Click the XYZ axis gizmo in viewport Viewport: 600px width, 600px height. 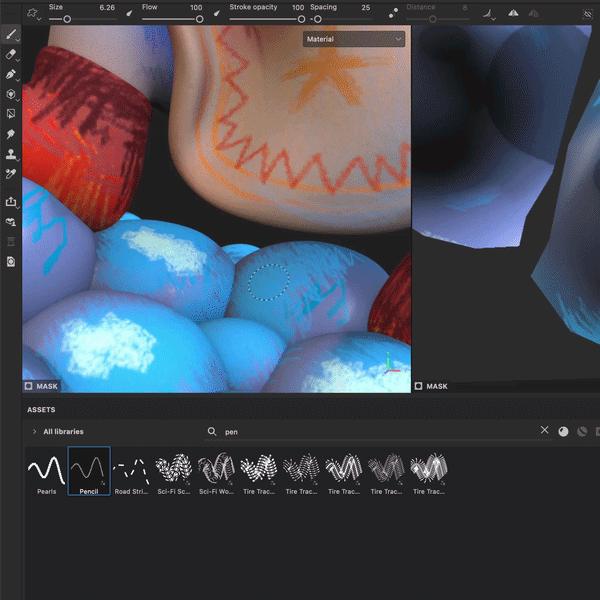click(391, 364)
